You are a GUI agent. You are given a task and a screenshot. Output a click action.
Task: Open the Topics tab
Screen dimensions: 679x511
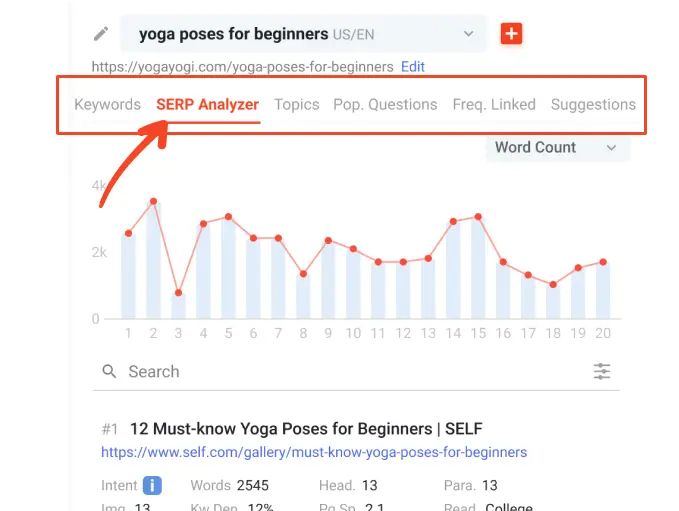[x=297, y=104]
